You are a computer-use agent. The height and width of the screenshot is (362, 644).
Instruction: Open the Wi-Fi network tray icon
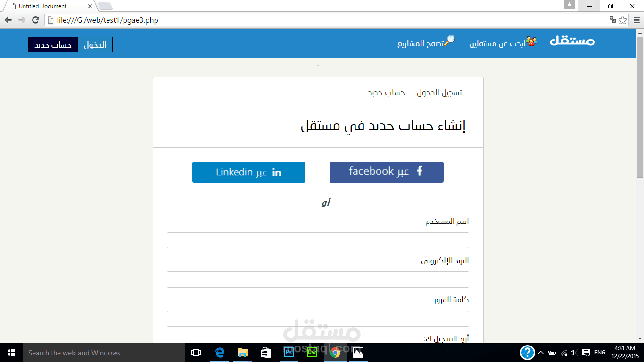tap(564, 353)
